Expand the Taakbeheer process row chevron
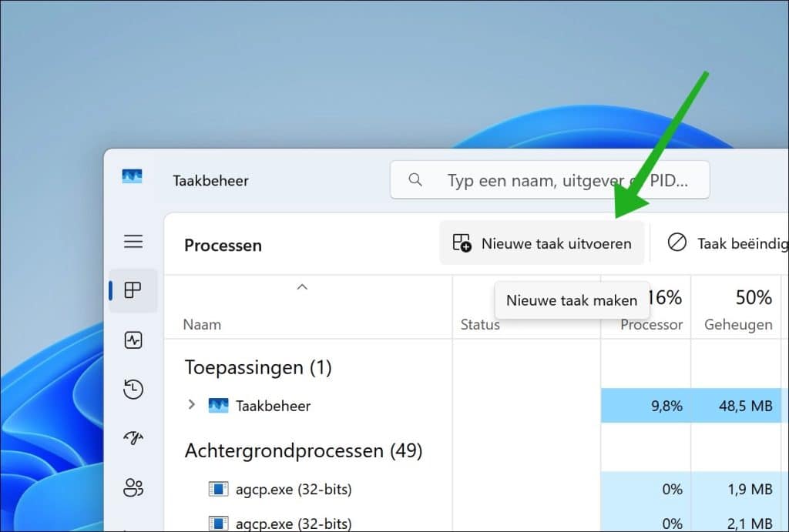789x532 pixels. click(192, 405)
